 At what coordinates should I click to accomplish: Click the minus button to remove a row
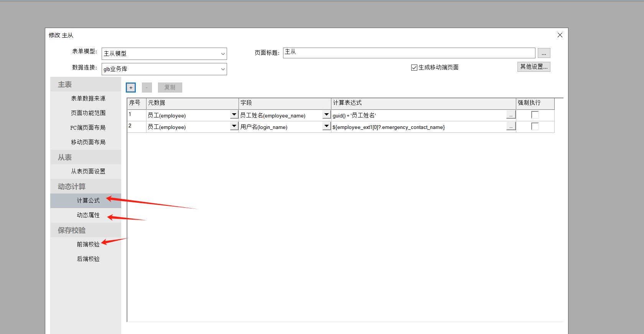[147, 88]
